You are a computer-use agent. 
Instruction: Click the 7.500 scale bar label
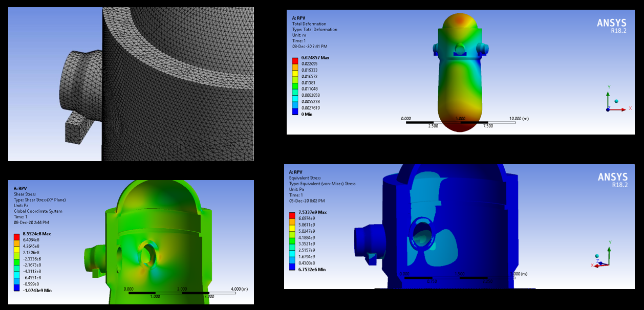pyautogui.click(x=488, y=126)
